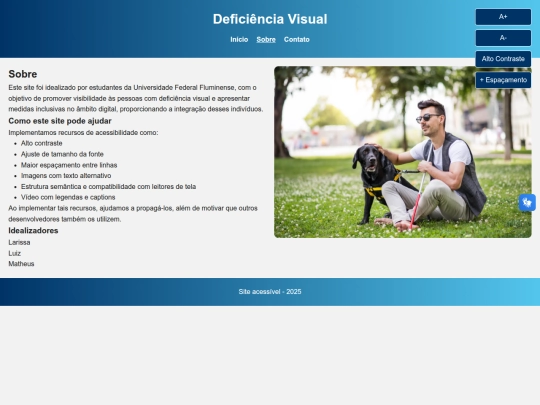Click Maior espaçamento entre linhas item
Image resolution: width=540 pixels, height=405 pixels.
point(69,165)
